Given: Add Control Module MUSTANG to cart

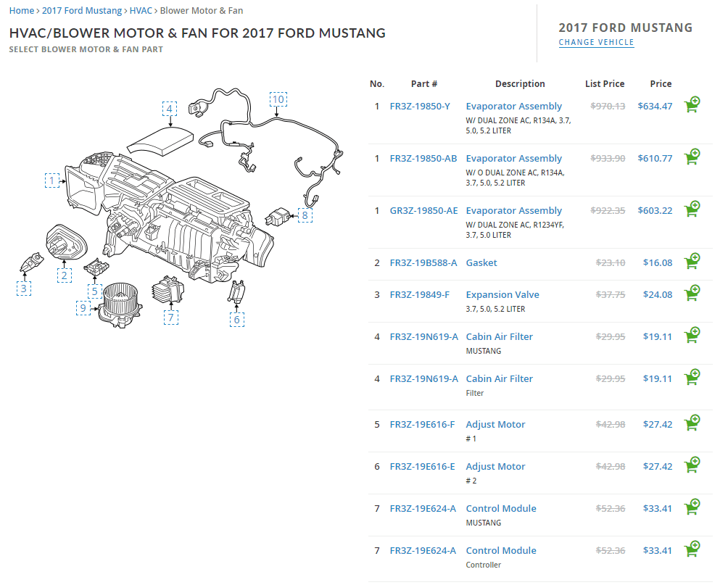Looking at the screenshot, I should [x=692, y=507].
